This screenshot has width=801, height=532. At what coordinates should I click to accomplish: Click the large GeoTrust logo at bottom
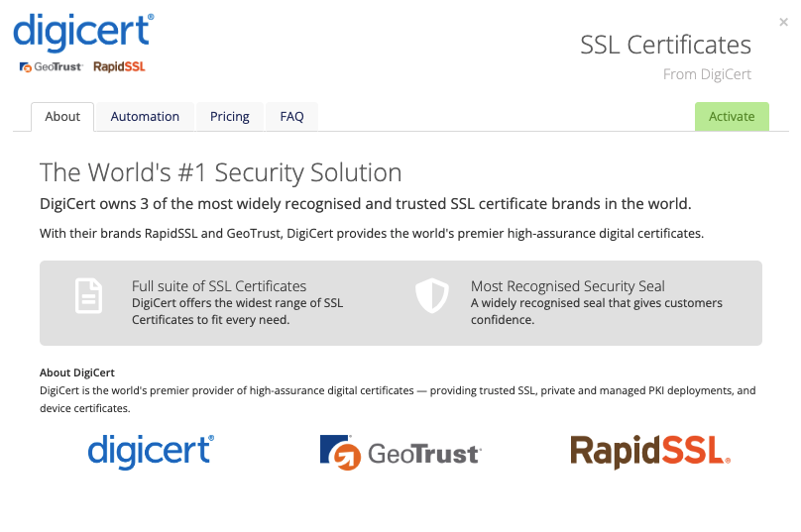click(x=400, y=453)
